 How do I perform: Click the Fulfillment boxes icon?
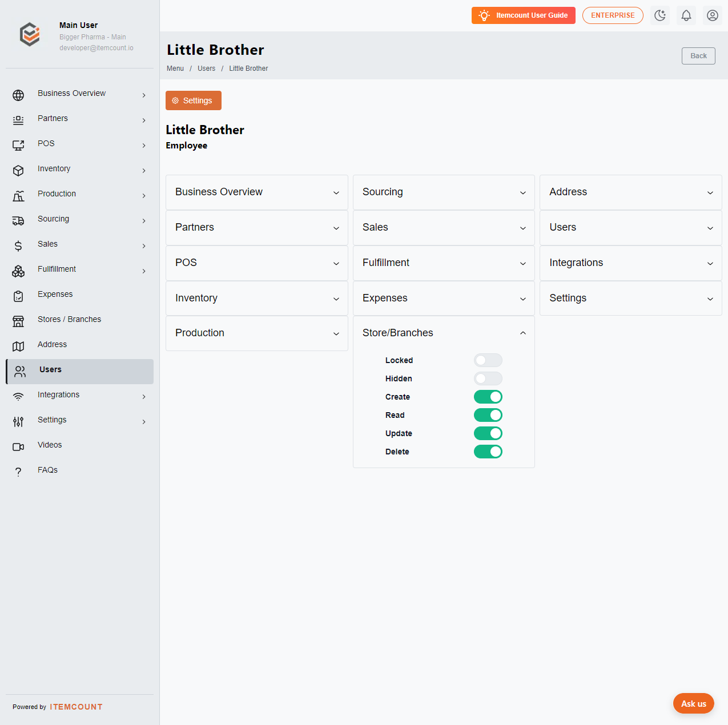point(18,271)
